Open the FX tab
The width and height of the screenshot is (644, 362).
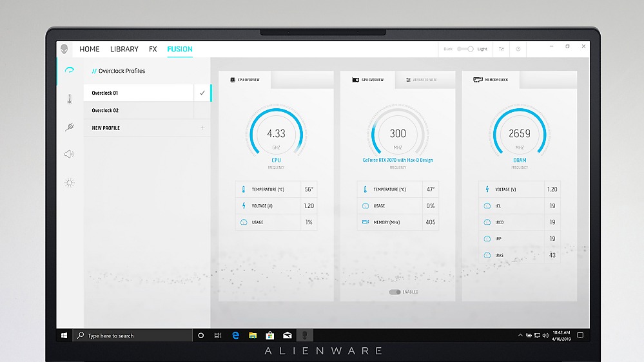point(153,49)
